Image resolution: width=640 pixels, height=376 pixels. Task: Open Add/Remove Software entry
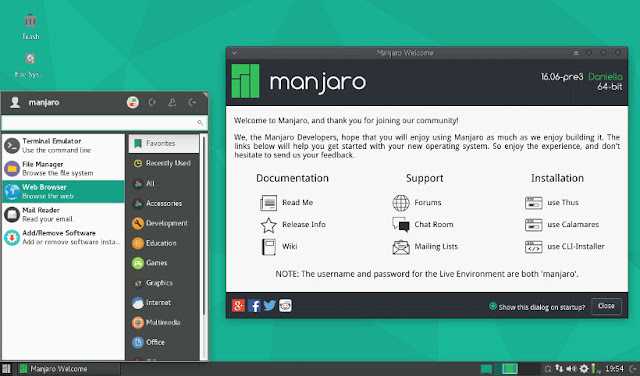pyautogui.click(x=64, y=237)
